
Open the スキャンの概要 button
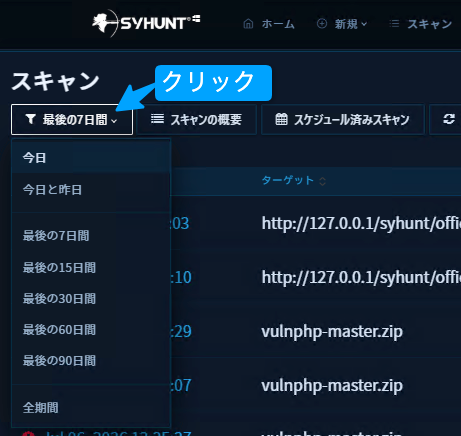tap(197, 119)
